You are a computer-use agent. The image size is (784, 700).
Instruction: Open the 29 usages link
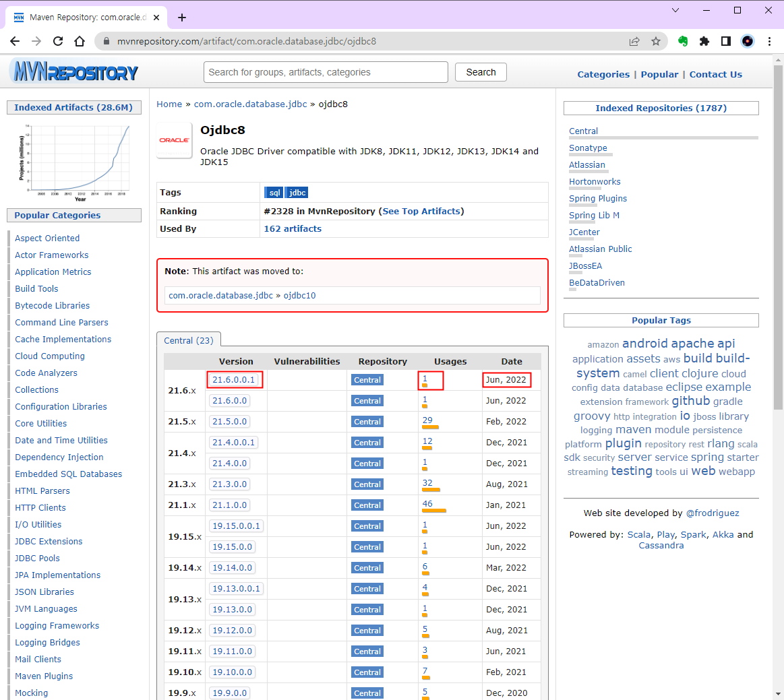point(427,420)
